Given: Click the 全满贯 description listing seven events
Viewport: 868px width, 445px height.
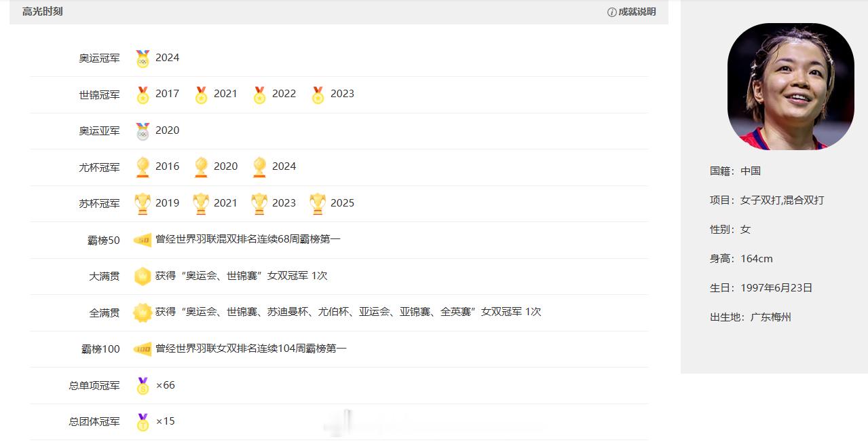Looking at the screenshot, I should point(348,312).
